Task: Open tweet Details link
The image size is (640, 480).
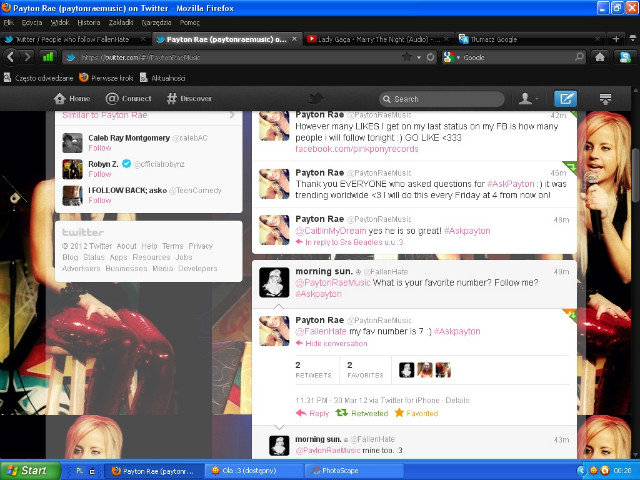Action: point(458,400)
